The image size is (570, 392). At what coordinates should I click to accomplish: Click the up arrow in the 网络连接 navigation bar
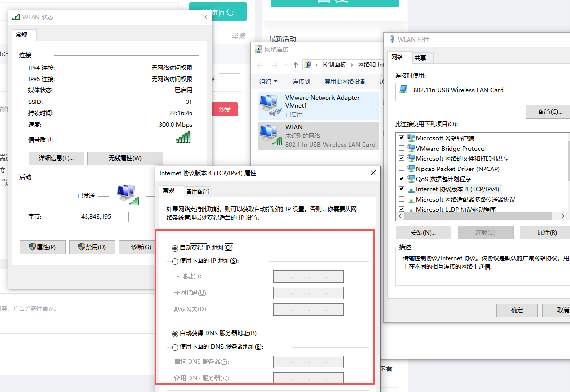296,65
